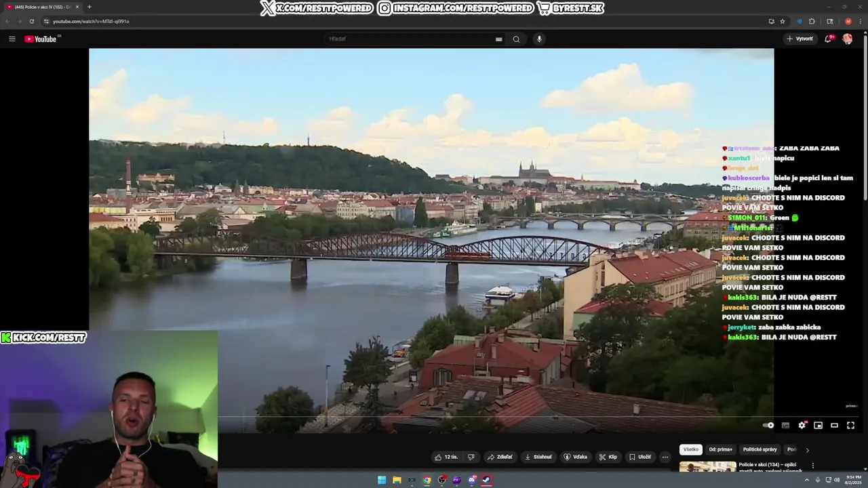Open the browser extensions puzzle icon
Screen dimensions: 868x488
click(812, 21)
